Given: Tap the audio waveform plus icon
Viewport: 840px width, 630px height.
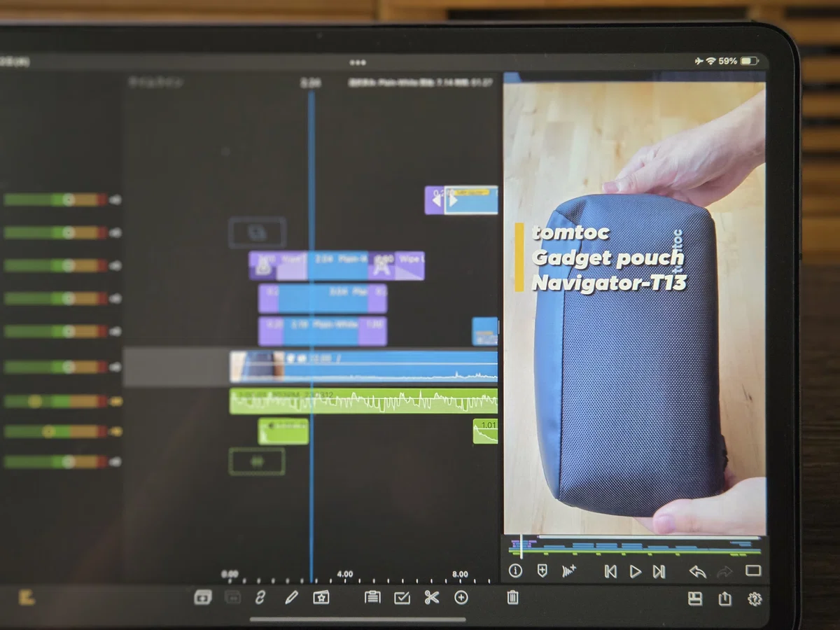Looking at the screenshot, I should click(x=569, y=571).
